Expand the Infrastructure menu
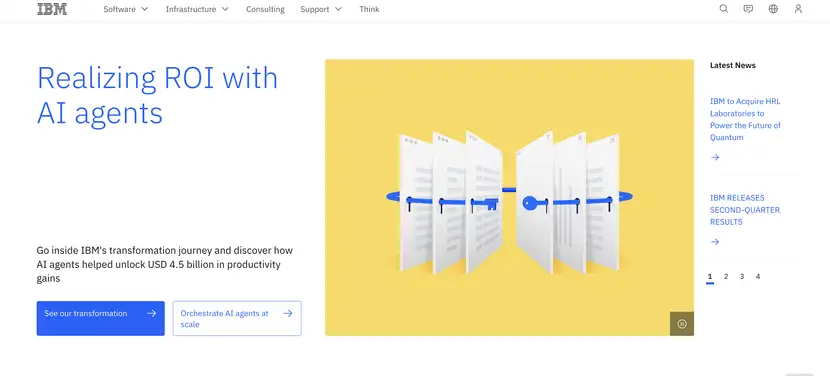This screenshot has width=830, height=376. (x=197, y=9)
